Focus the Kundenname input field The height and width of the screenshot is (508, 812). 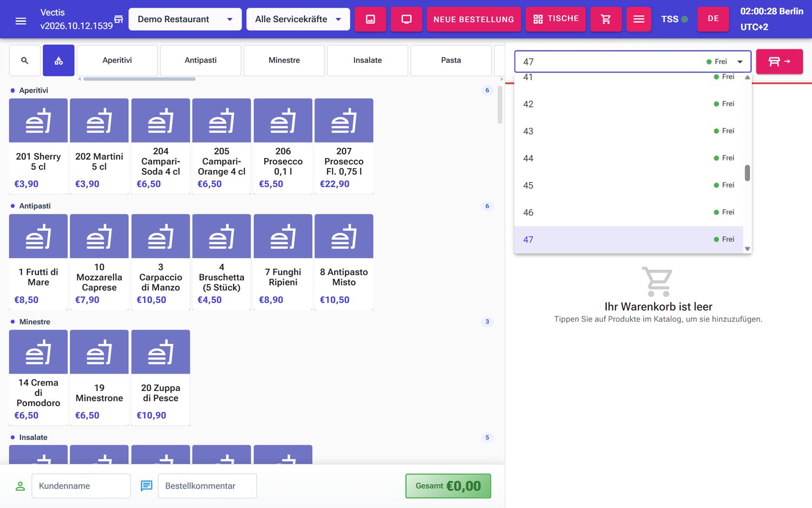81,486
